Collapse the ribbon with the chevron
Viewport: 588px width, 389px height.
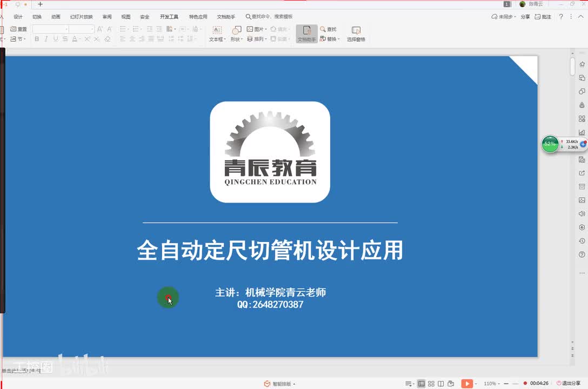(x=581, y=17)
